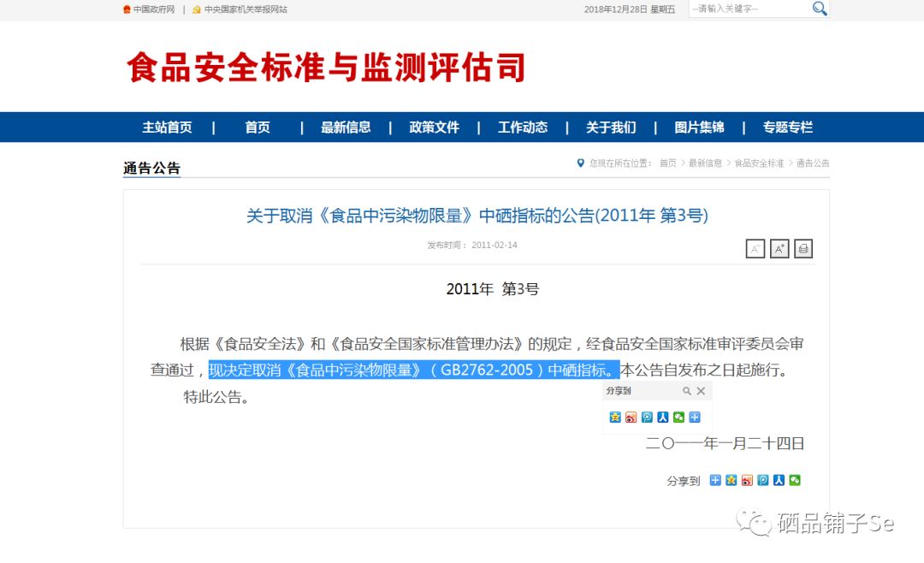
Task: Click the print icon
Action: [803, 249]
